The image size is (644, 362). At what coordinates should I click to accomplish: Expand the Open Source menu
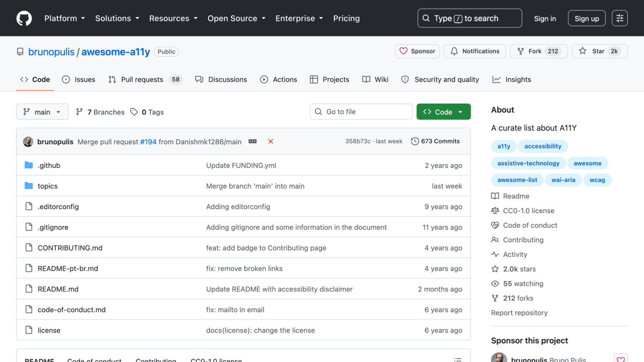click(237, 18)
